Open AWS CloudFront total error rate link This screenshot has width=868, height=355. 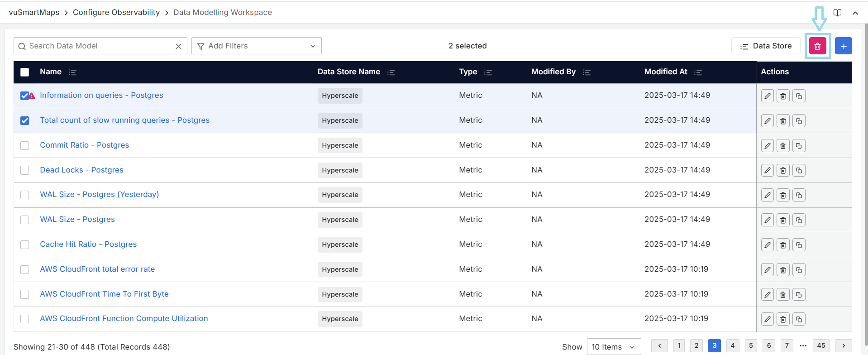(97, 269)
